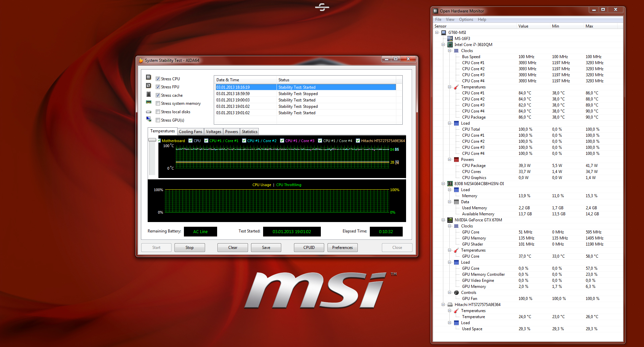Viewport: 644px width, 347px height.
Task: Uncheck the Stress FPU checkbox
Action: [158, 87]
